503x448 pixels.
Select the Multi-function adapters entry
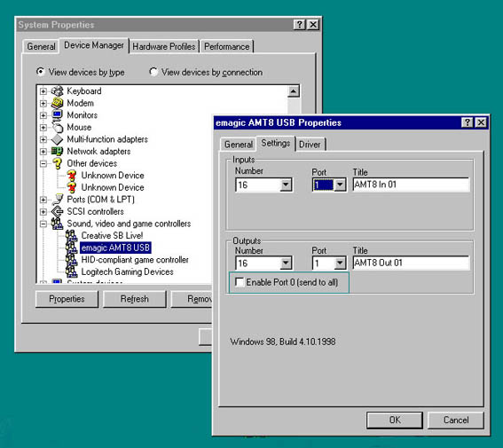click(x=107, y=139)
